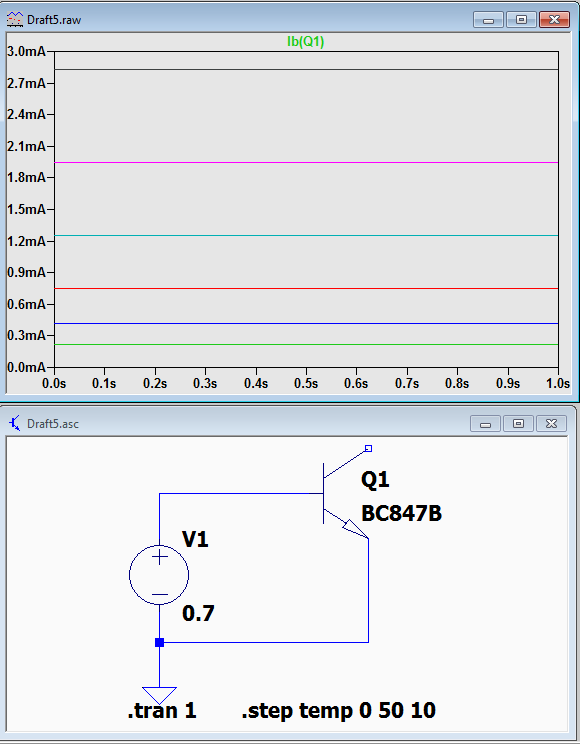Screen dimensions: 580x745
Task: Click the green trace near 0.3mA
Action: (x=306, y=344)
